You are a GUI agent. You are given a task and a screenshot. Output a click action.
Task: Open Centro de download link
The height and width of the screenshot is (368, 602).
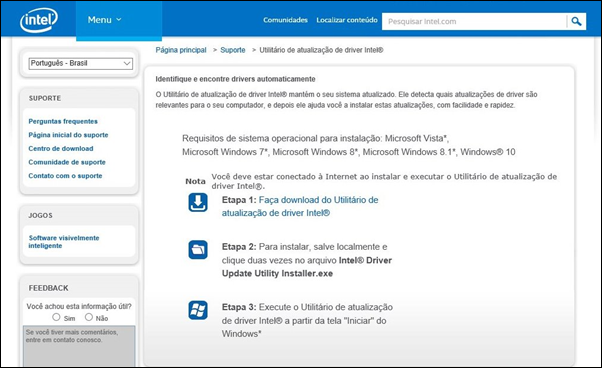[61, 149]
